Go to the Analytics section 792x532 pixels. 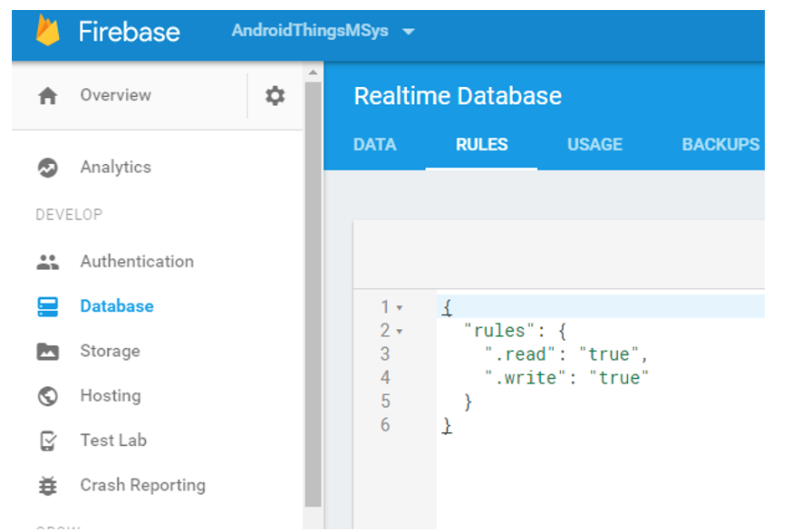116,168
